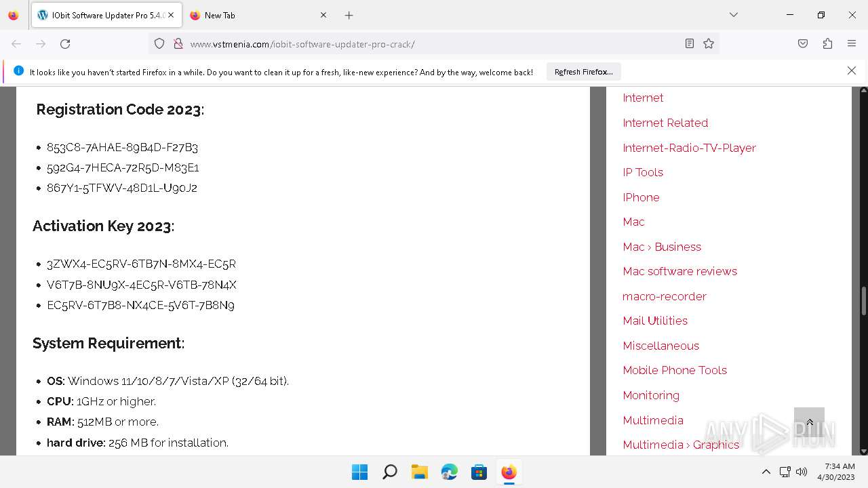The width and height of the screenshot is (868, 488).
Task: Click the page vertical scrollbar thumb
Action: pos(863,301)
